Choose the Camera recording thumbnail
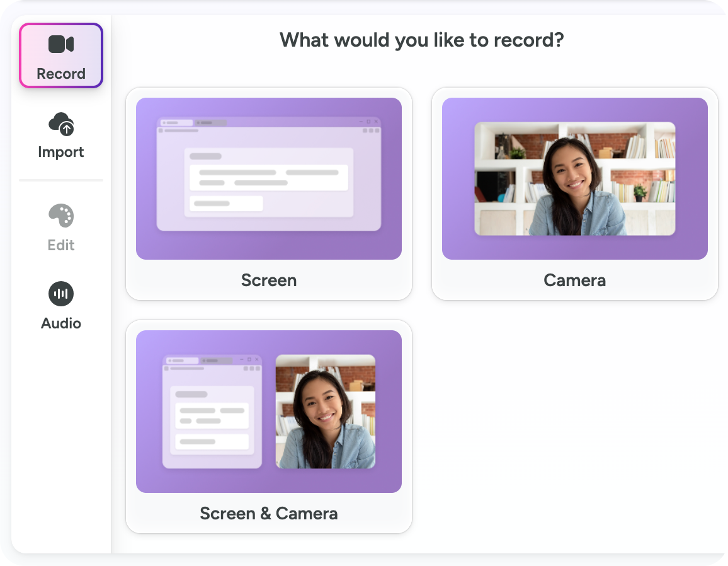Image resolution: width=728 pixels, height=566 pixels. 575,178
